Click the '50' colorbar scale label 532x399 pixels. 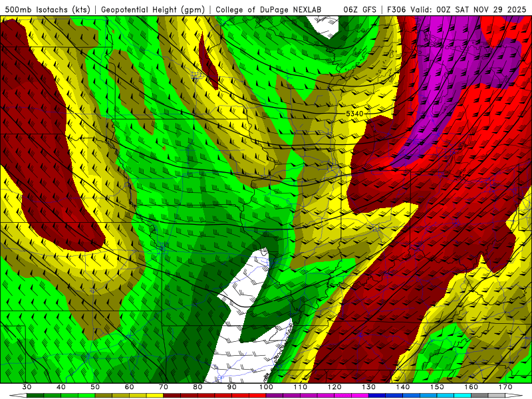coord(95,387)
